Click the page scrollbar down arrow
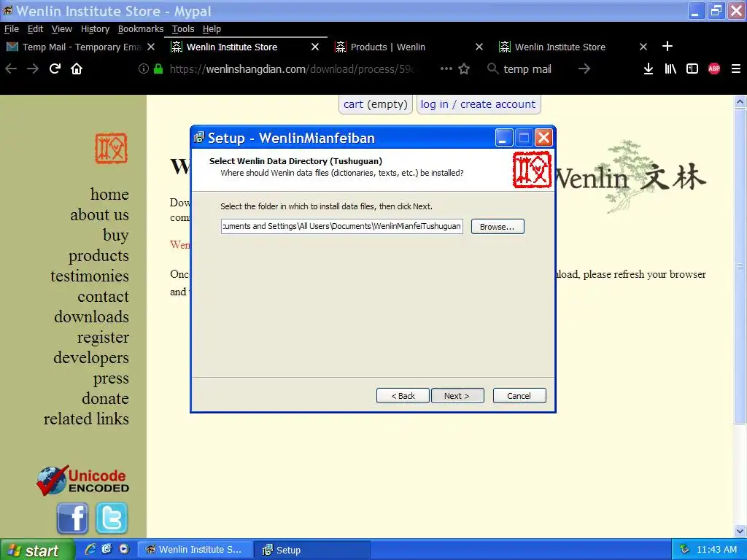The width and height of the screenshot is (747, 560). coord(740,531)
